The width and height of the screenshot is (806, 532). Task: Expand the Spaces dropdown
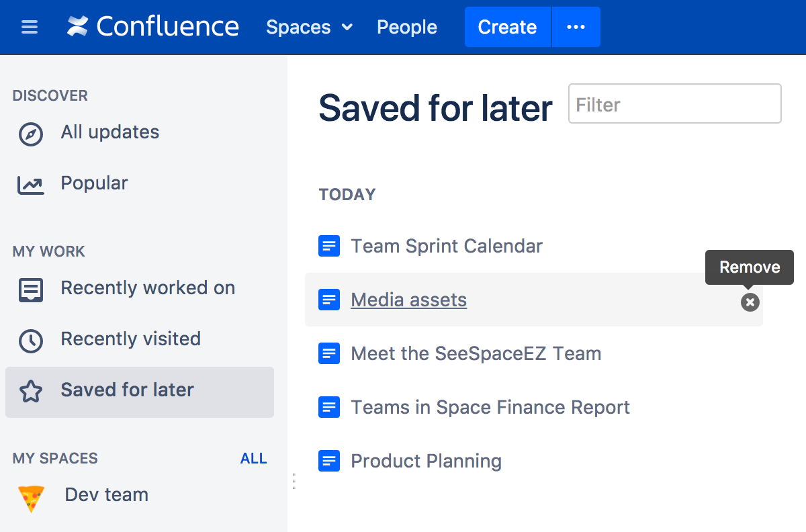click(x=309, y=28)
